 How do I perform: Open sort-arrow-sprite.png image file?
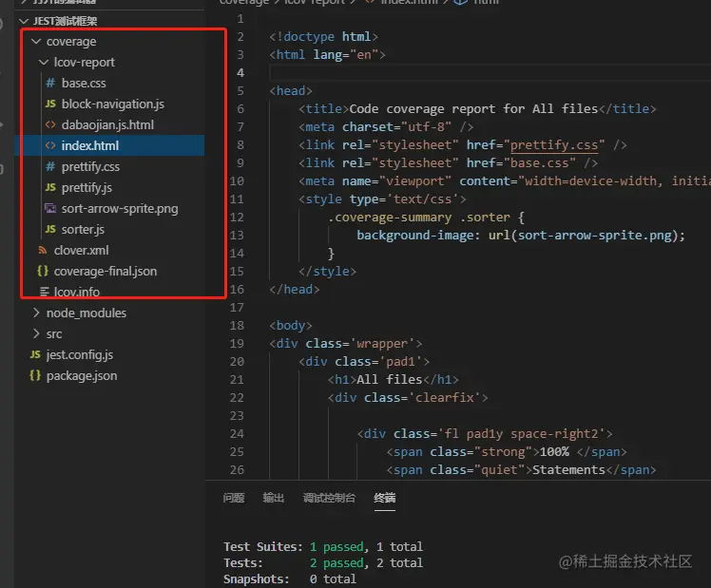click(x=120, y=208)
